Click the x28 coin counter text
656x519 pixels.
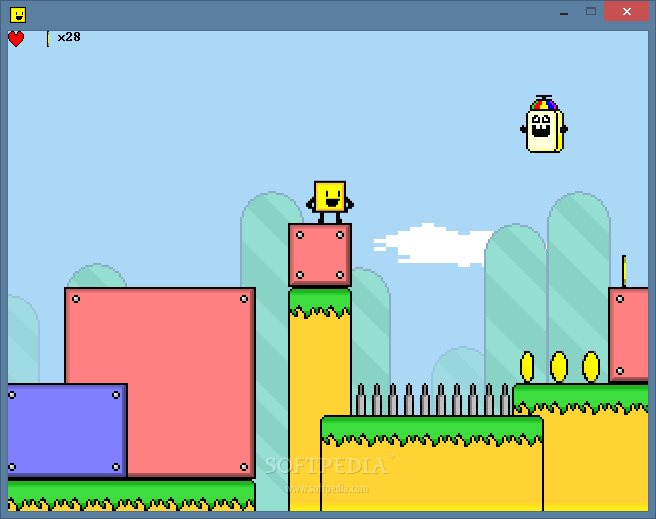pos(69,37)
